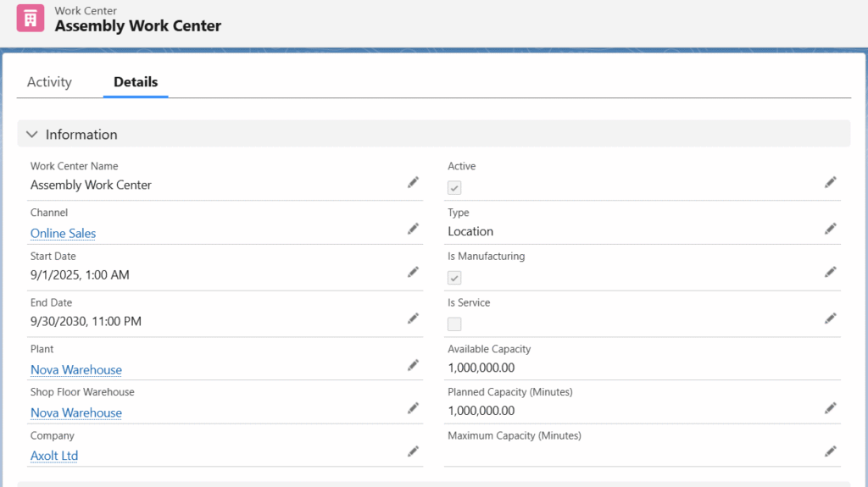Select the Details tab

[136, 82]
